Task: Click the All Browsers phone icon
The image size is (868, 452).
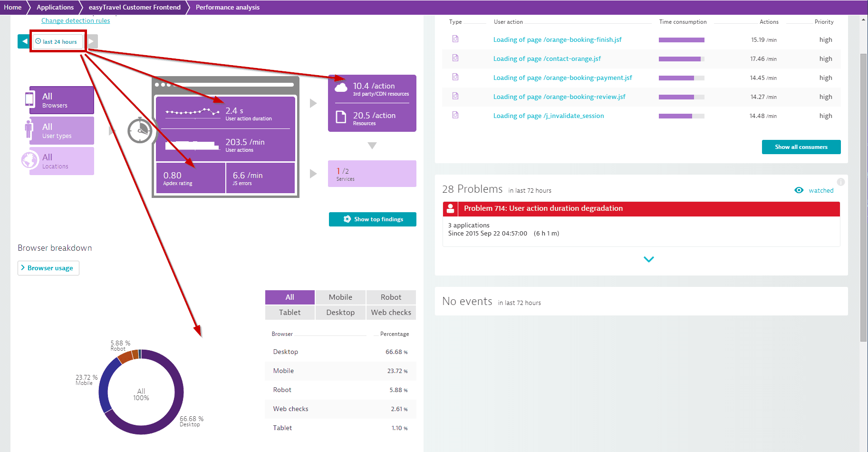Action: click(x=29, y=99)
